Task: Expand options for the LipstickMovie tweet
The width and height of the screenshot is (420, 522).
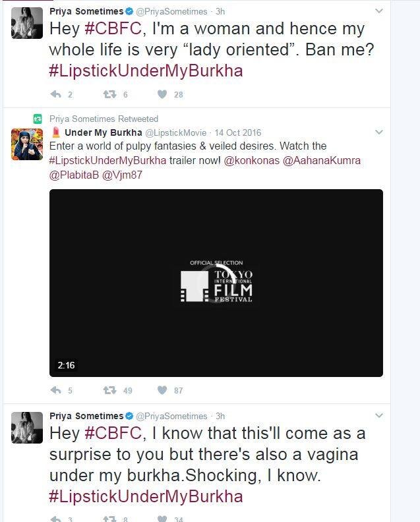Action: (378, 132)
